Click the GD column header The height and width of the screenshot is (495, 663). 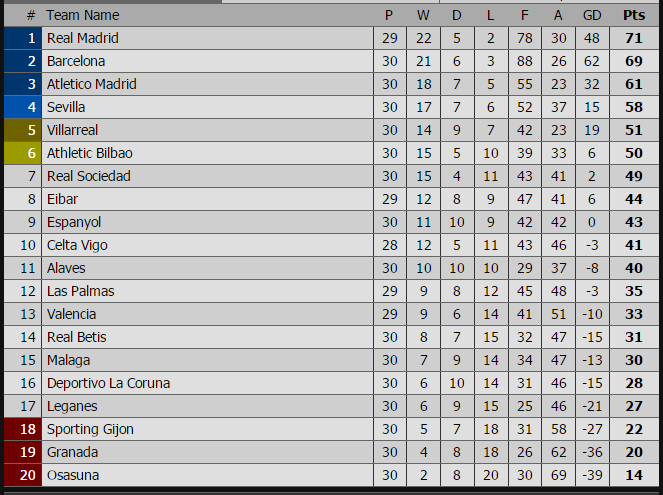pyautogui.click(x=592, y=15)
